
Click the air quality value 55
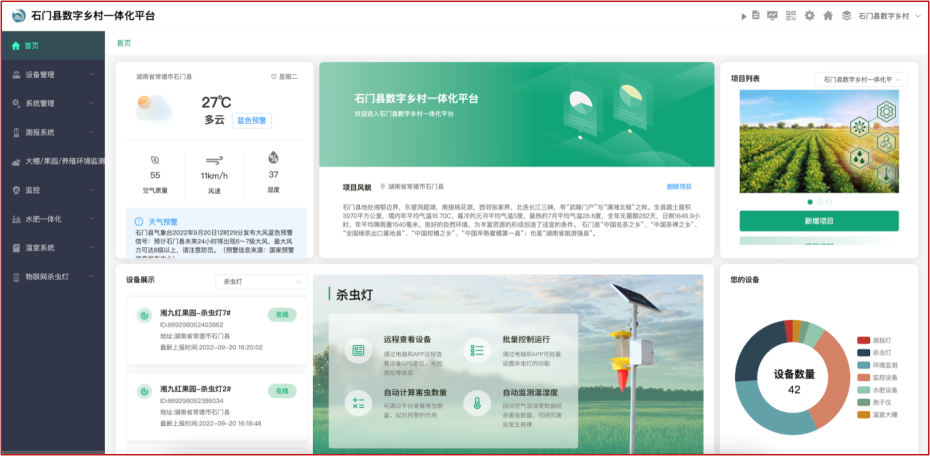[x=155, y=176]
